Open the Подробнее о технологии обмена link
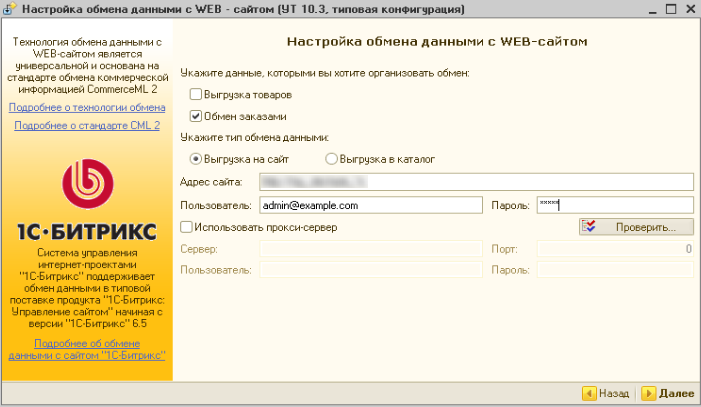Screen dimensions: 701x407 [87, 107]
